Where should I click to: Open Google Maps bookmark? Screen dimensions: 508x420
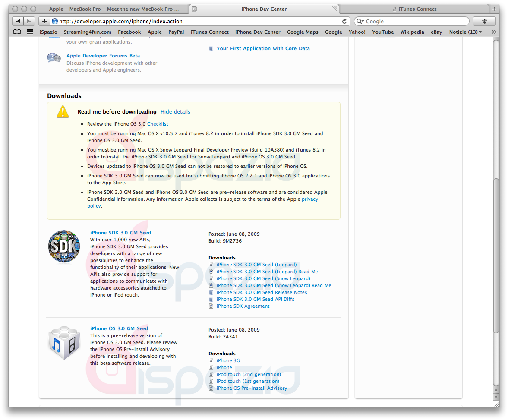tap(303, 32)
